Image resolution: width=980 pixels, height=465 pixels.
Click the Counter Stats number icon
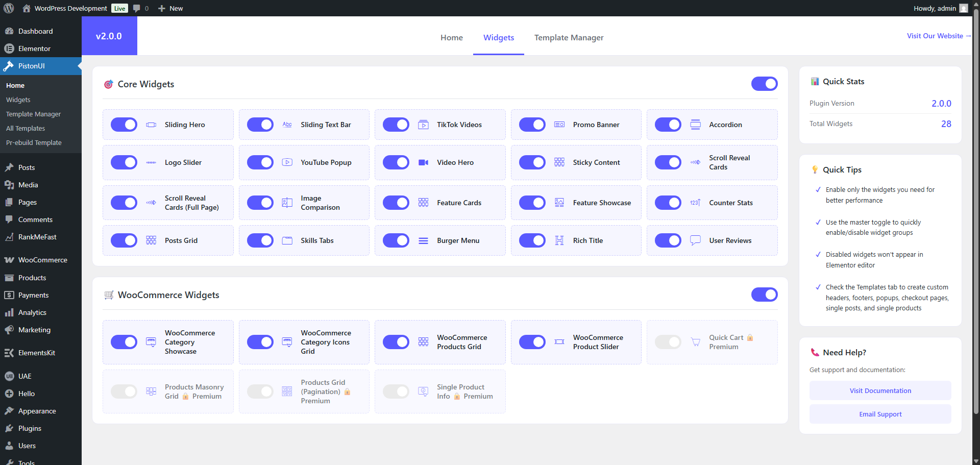(x=695, y=203)
